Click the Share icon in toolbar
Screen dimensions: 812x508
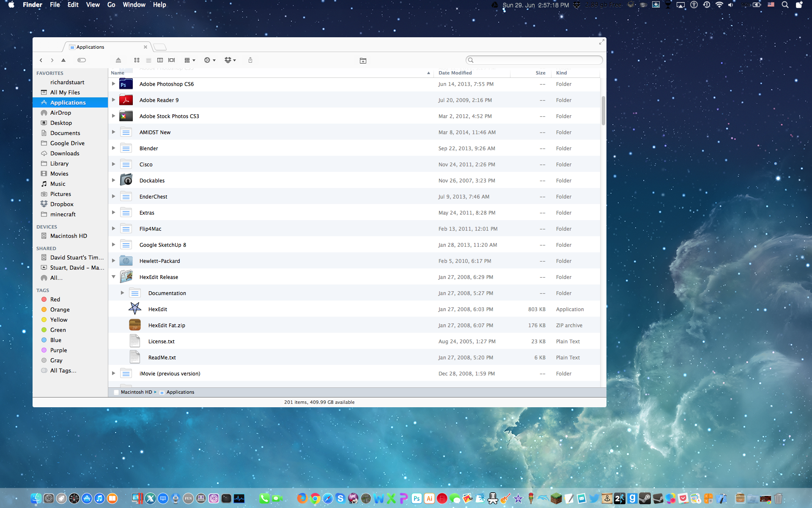point(250,60)
